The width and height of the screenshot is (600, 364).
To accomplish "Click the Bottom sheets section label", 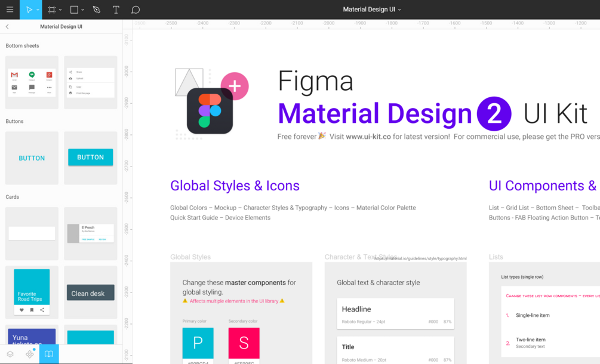I will coord(22,45).
